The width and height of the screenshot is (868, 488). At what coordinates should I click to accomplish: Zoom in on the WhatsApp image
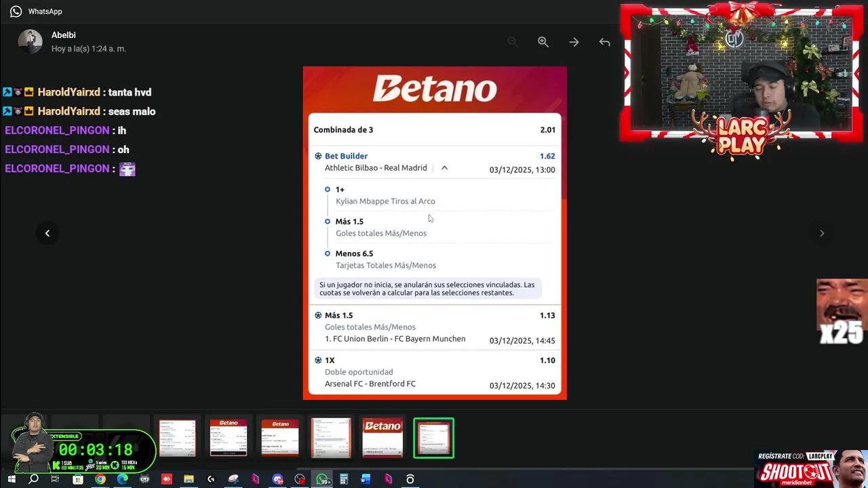(x=543, y=42)
